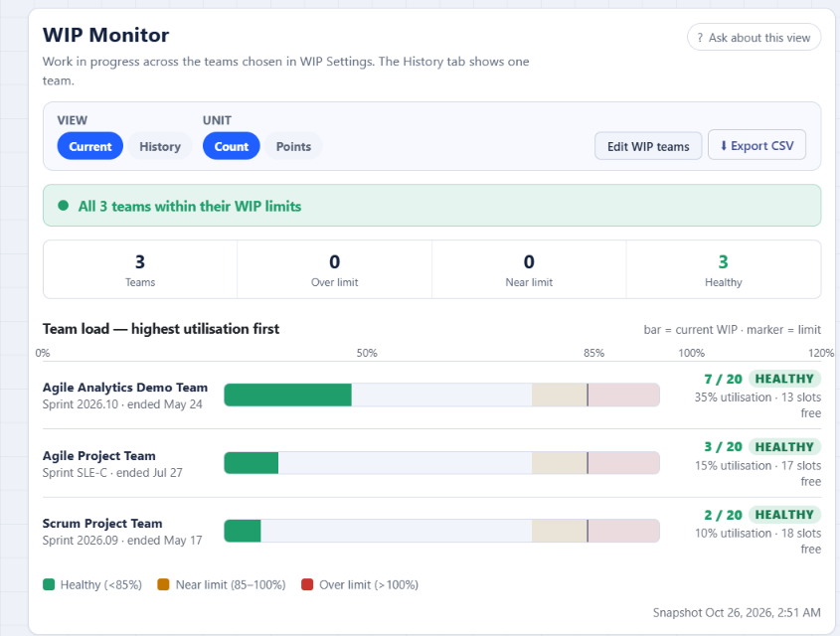Click the Snapshot Oct 26, 2026 timestamp
This screenshot has width=840, height=636.
pos(737,612)
